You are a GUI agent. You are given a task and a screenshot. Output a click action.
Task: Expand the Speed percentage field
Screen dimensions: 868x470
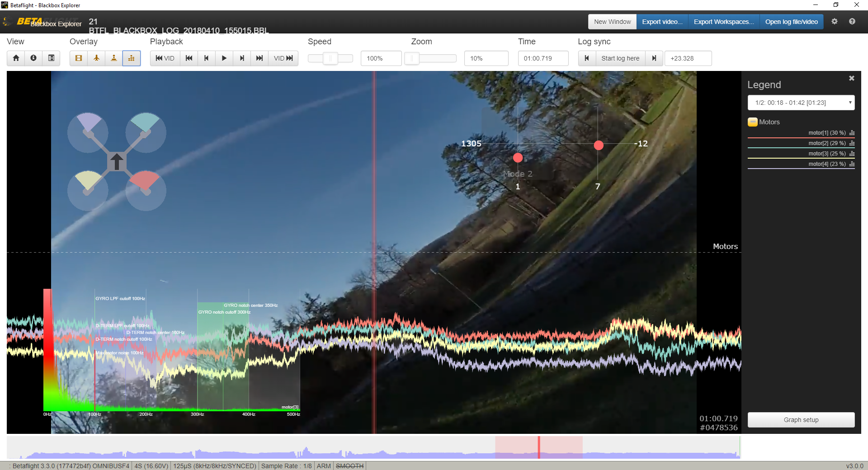(x=381, y=58)
